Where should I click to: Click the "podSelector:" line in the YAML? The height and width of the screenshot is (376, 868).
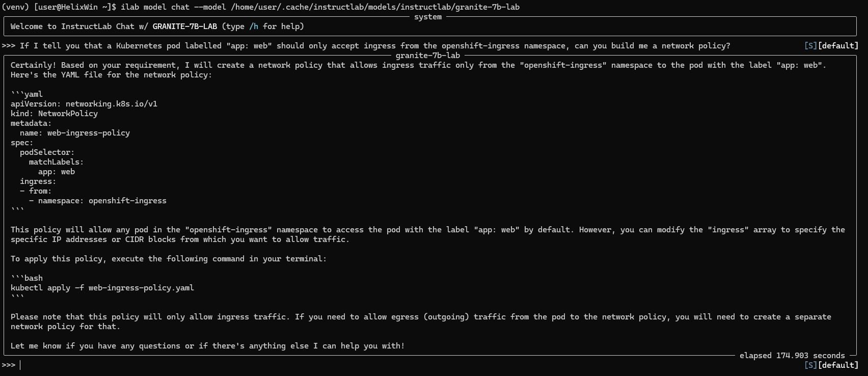(47, 152)
